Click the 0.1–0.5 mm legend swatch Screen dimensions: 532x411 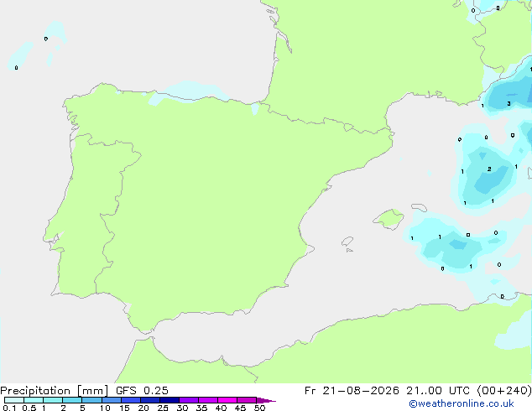[14, 400]
